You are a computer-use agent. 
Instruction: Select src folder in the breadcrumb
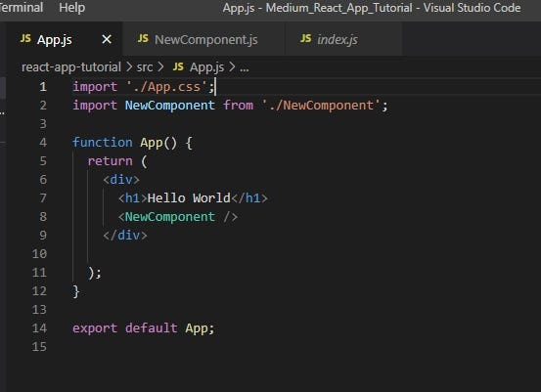point(145,66)
